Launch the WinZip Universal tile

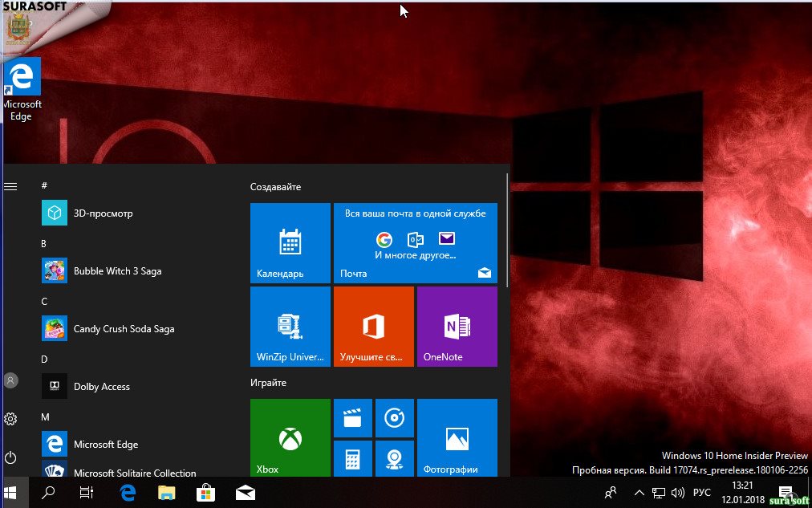(x=290, y=326)
